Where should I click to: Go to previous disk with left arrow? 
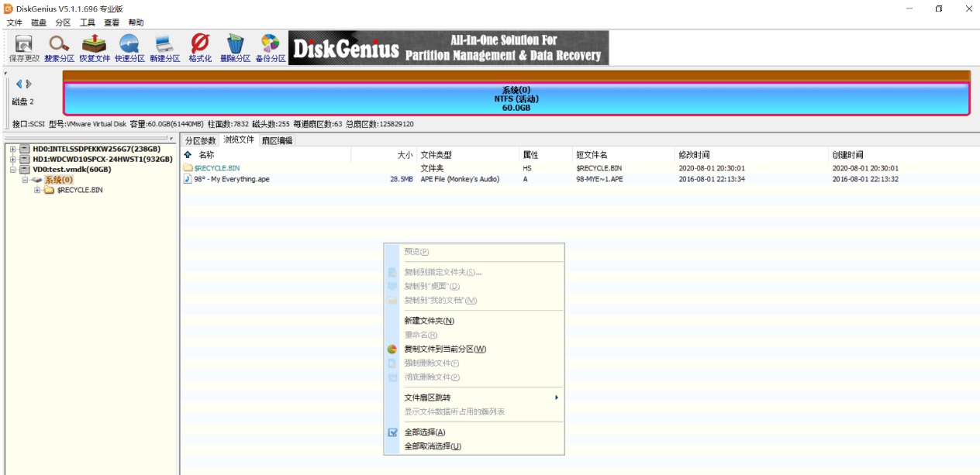[x=19, y=84]
